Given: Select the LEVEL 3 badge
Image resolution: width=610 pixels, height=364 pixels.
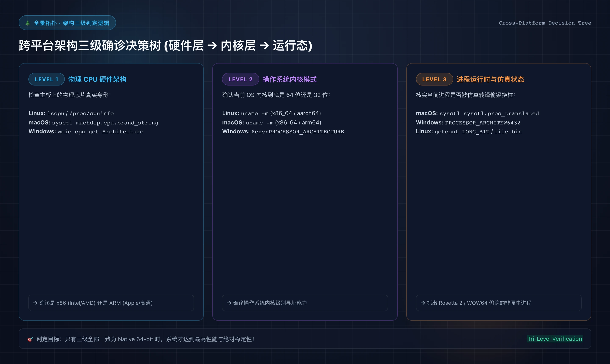Looking at the screenshot, I should click(x=434, y=79).
